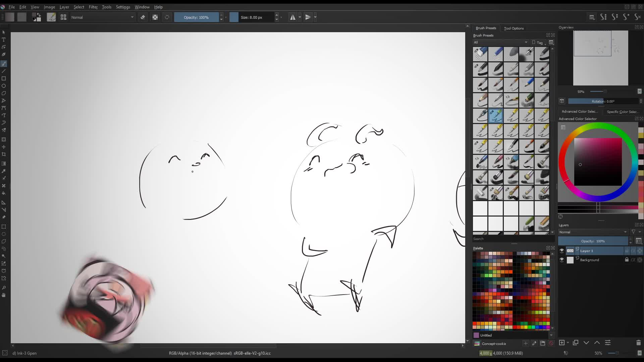
Task: Select the Zoom tool
Action: tap(4, 288)
